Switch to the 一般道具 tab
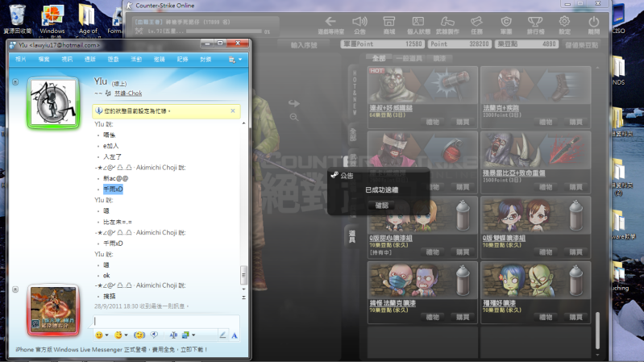644x362 pixels. (409, 58)
